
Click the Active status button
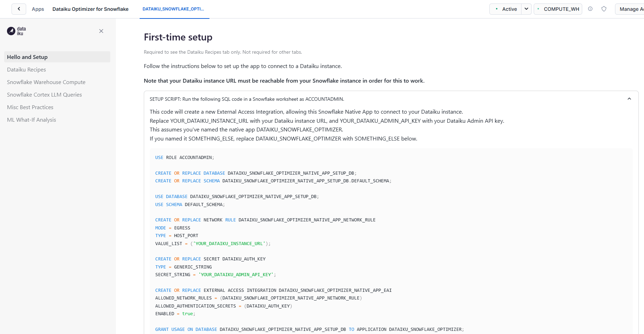506,9
